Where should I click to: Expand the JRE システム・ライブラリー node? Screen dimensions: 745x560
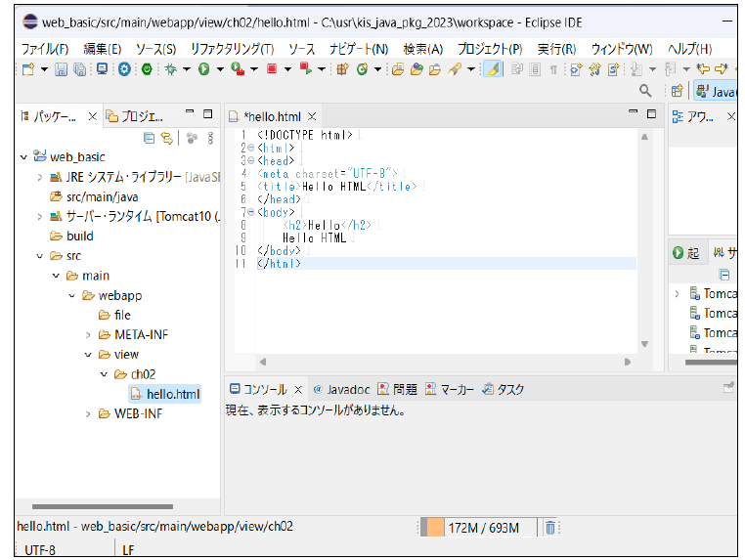[x=40, y=177]
